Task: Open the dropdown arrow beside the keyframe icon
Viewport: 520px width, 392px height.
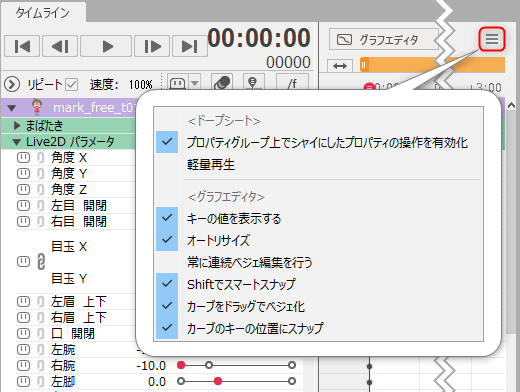Action: 195,82
